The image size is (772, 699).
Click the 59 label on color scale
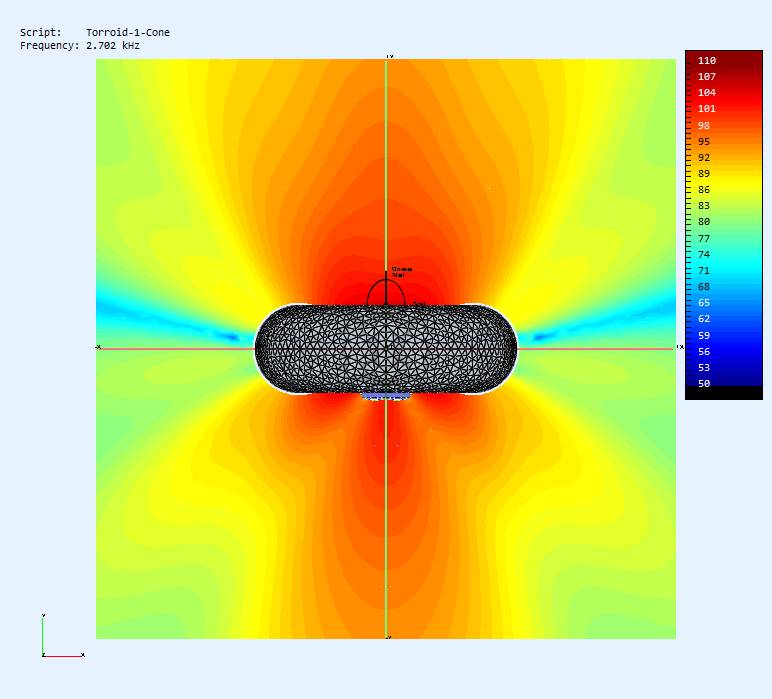(x=704, y=336)
